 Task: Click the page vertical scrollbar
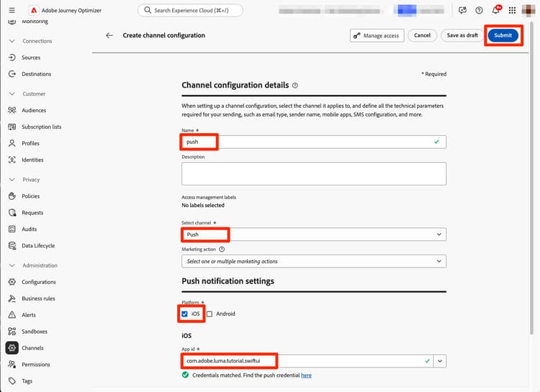point(532,178)
